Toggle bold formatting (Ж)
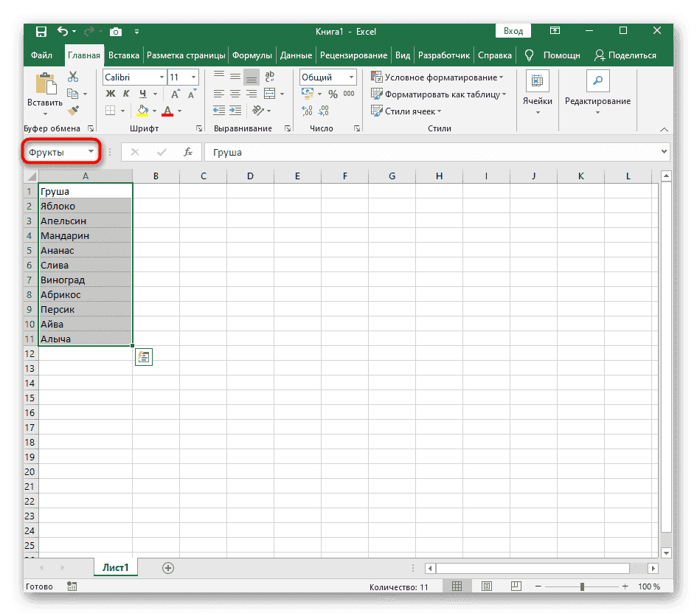The height and width of the screenshot is (616, 697). pos(111,94)
